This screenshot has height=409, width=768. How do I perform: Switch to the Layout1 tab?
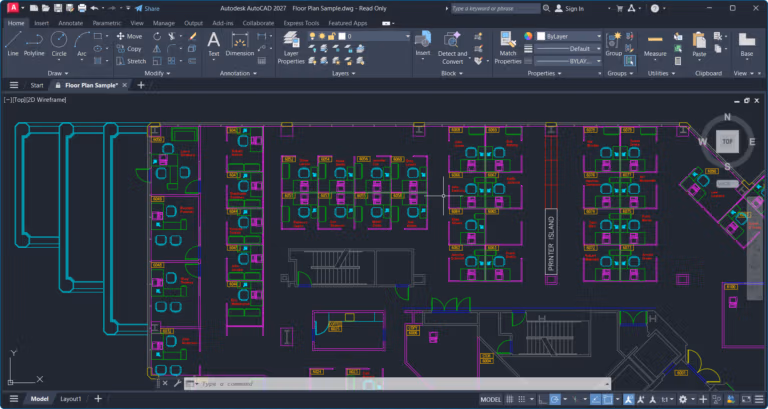pyautogui.click(x=71, y=399)
